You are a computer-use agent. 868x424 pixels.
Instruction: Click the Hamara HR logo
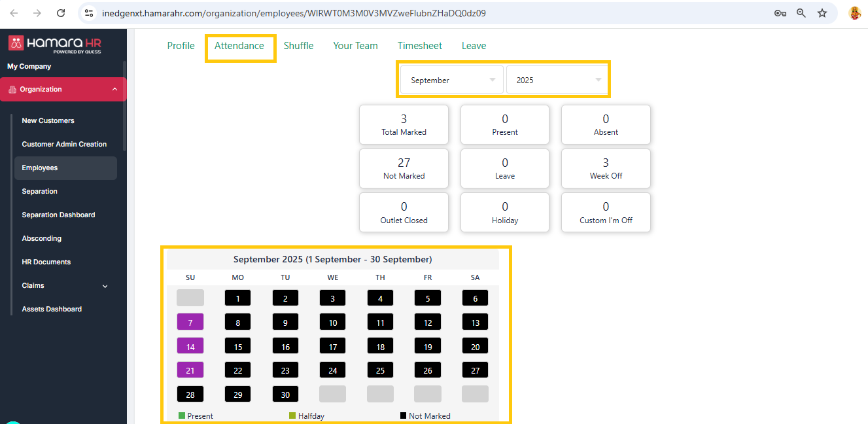coord(55,44)
